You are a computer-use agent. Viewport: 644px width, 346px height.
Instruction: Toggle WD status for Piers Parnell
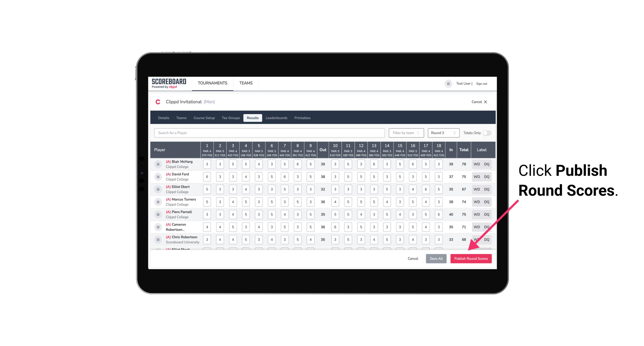[477, 214]
